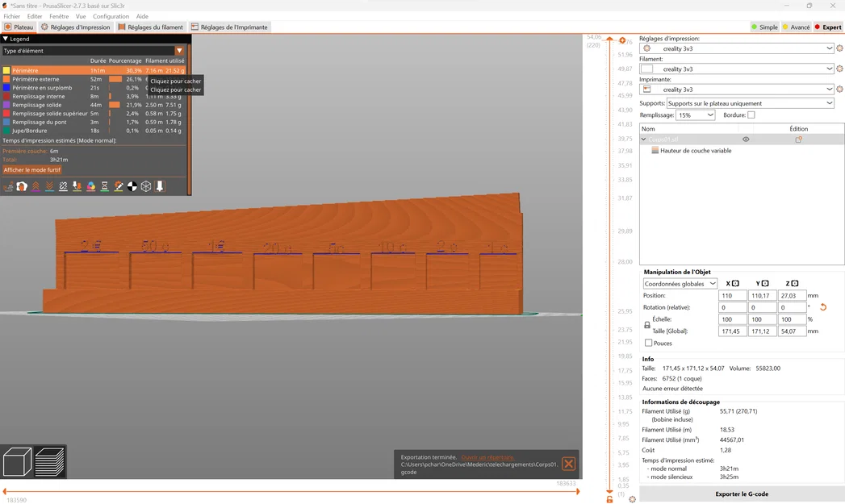Switch to 3D editor view cube
Image resolution: width=845 pixels, height=504 pixels.
click(x=17, y=461)
